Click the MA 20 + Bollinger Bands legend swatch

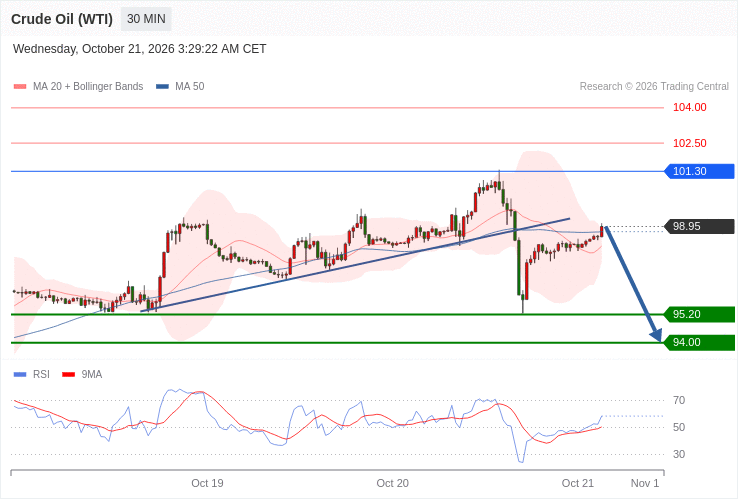tap(20, 87)
